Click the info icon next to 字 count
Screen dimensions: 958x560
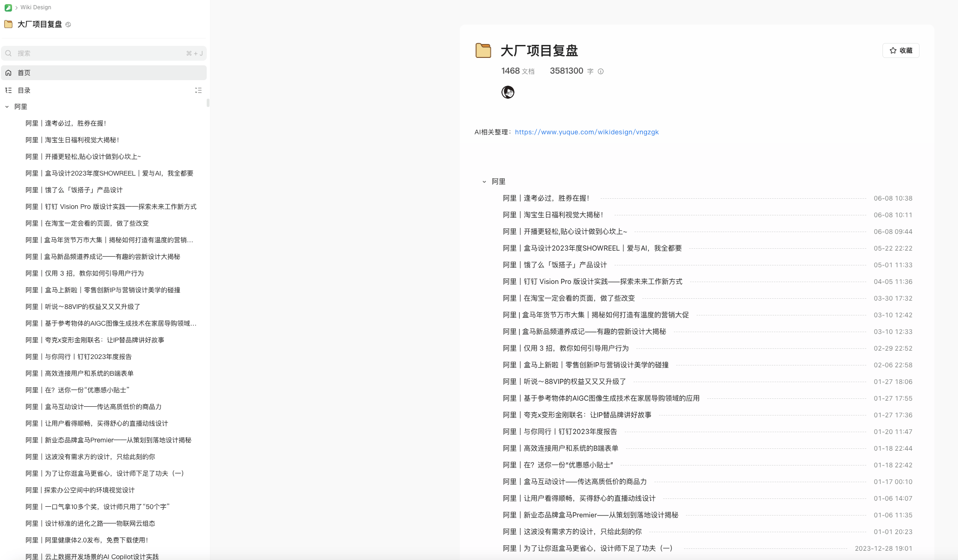click(601, 71)
